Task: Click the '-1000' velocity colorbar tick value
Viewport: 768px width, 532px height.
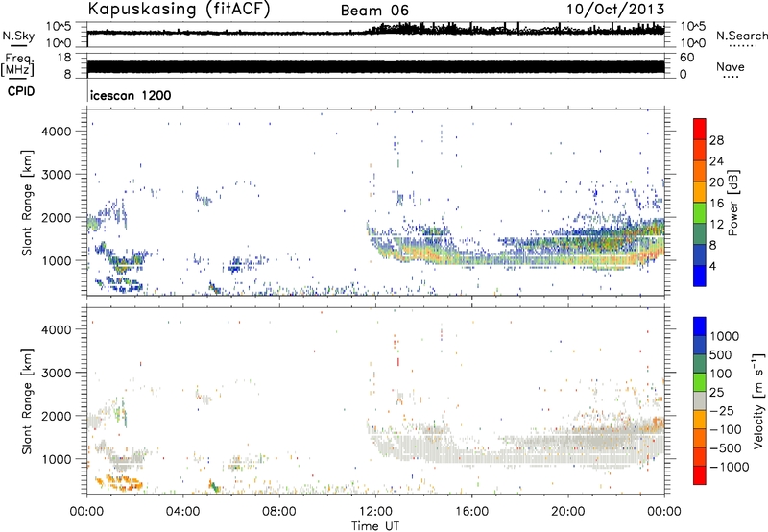Action: point(730,467)
